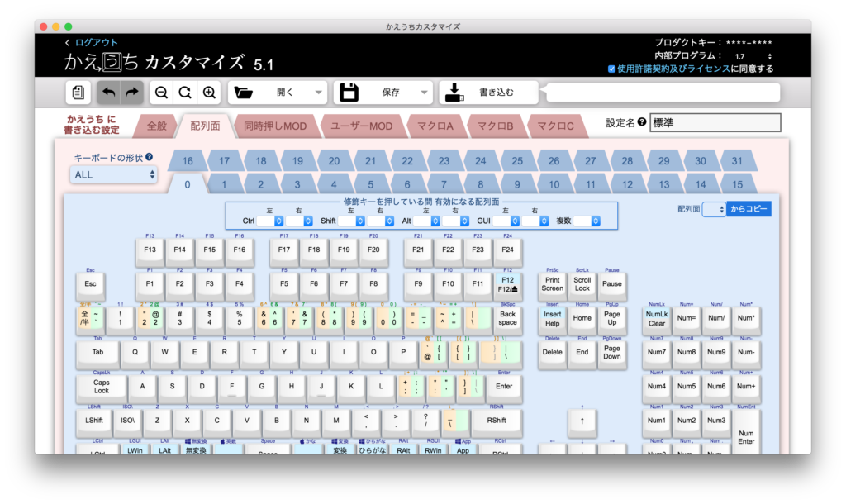
Task: Zoom out the keyboard view
Action: click(161, 93)
